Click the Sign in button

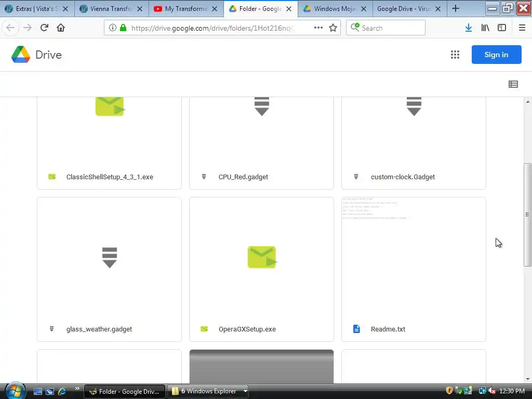(x=496, y=55)
